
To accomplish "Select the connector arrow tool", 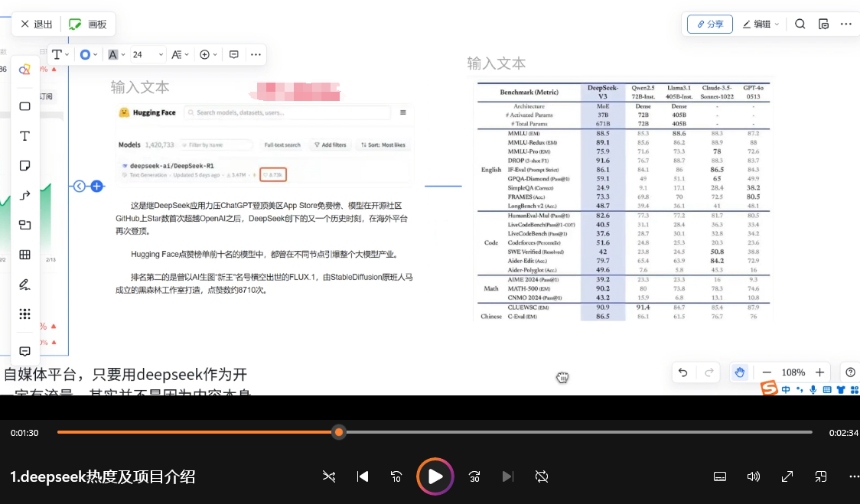I will pyautogui.click(x=24, y=195).
